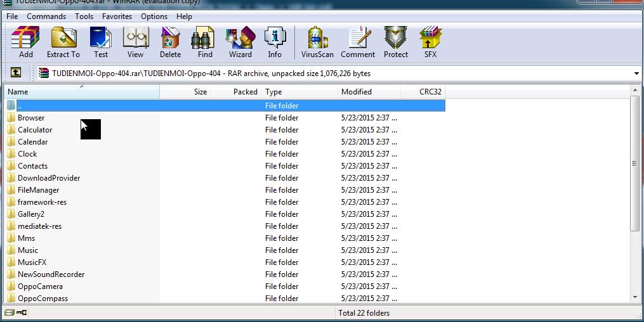Click the SFX toolbar icon

click(x=430, y=42)
